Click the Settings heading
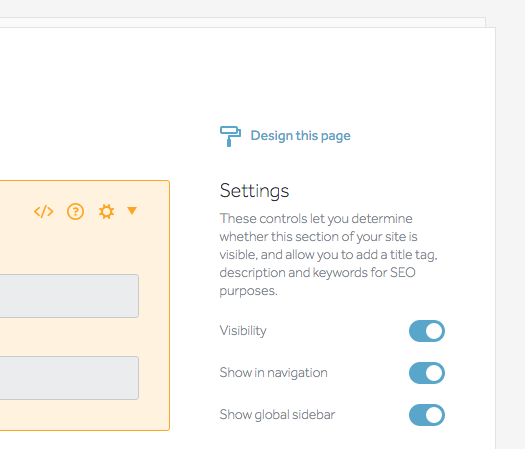525x449 pixels. pos(254,191)
